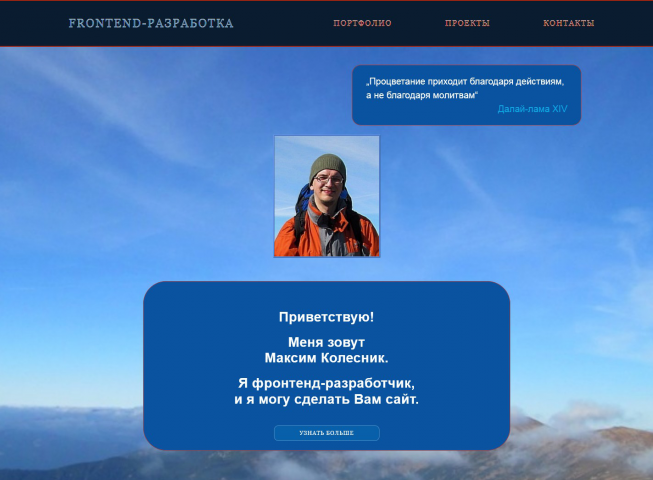Viewport: 653px width, 480px height.
Task: Open the Контакты page
Action: [568, 23]
